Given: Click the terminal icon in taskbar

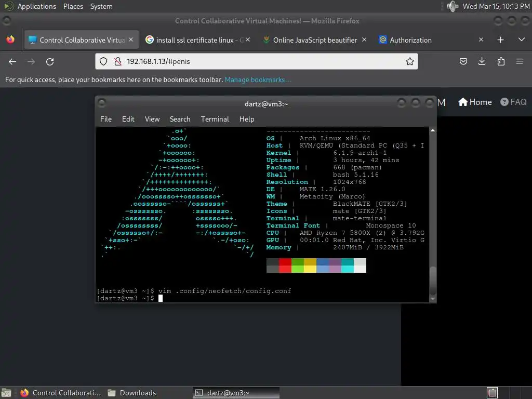Looking at the screenshot, I should (x=199, y=393).
